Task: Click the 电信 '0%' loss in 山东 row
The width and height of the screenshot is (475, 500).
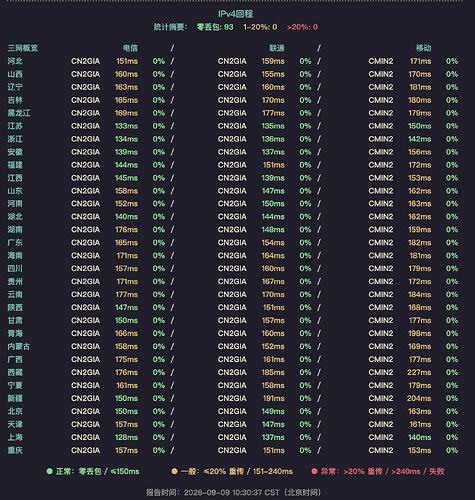Action: 159,191
